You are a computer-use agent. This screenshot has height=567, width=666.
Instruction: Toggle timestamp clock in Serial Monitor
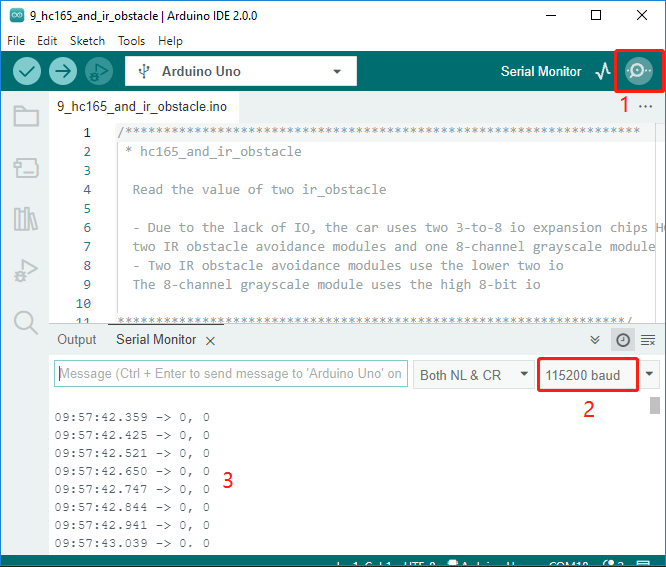[x=623, y=340]
